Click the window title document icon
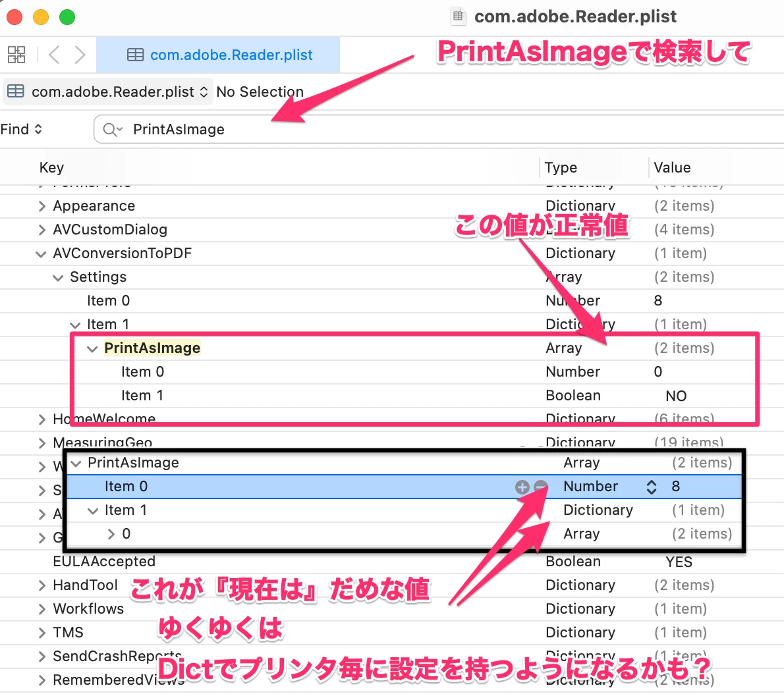Screen dimensions: 784x694 point(457,16)
